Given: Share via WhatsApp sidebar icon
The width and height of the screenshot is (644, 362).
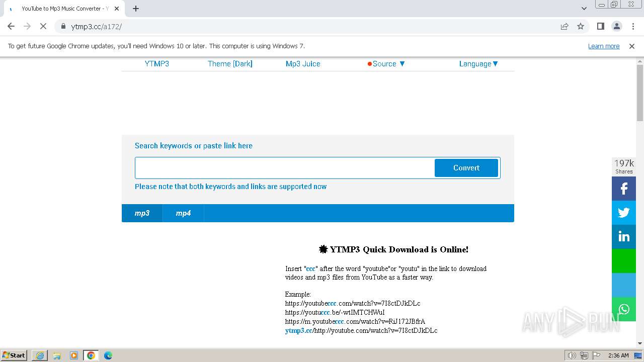Looking at the screenshot, I should 624,309.
